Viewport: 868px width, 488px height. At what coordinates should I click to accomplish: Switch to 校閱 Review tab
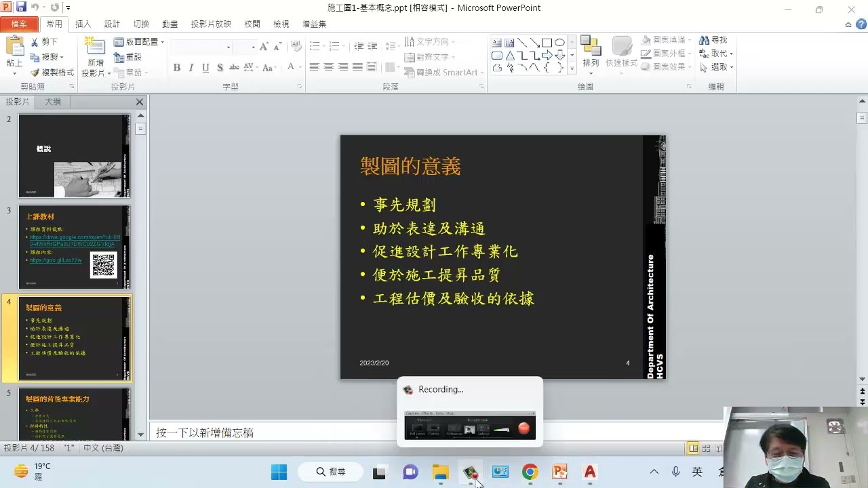coord(252,24)
